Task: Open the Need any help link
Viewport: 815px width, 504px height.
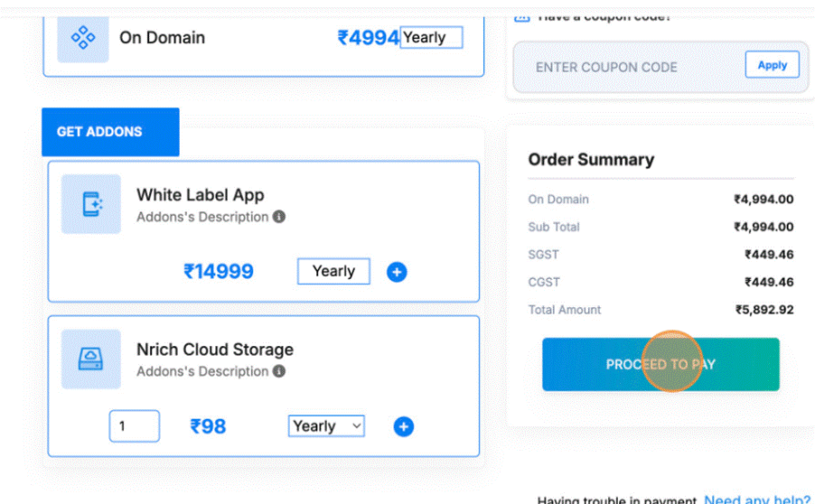Action: (x=756, y=499)
